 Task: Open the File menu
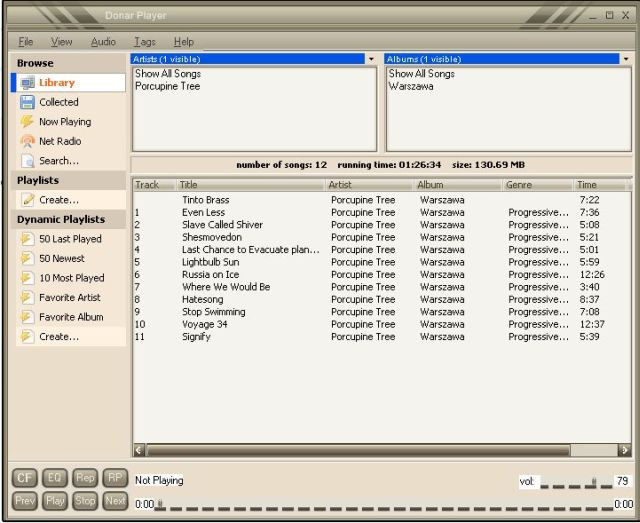25,42
